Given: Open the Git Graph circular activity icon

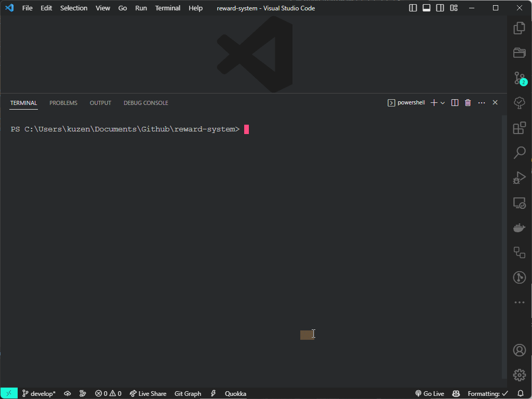Looking at the screenshot, I should pos(519,277).
